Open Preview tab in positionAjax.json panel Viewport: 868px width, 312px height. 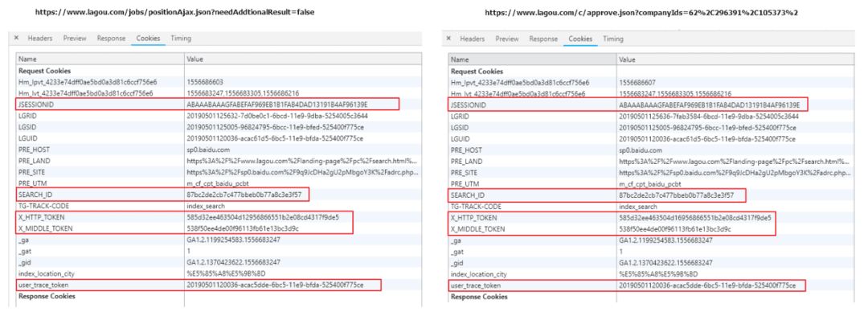(75, 39)
